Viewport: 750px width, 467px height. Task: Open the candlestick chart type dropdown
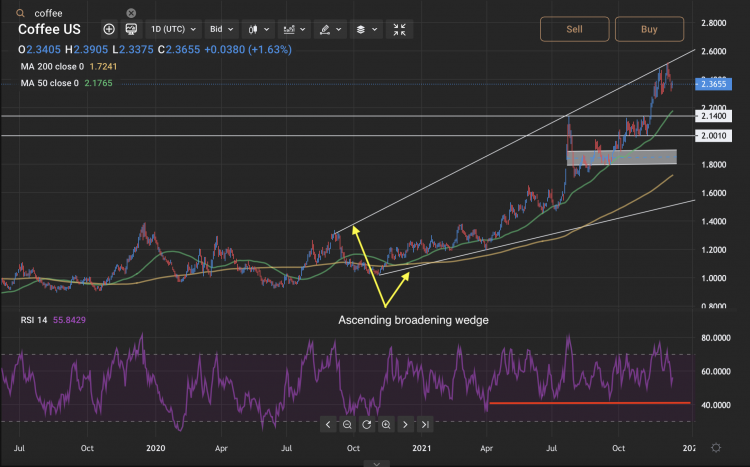(x=258, y=29)
